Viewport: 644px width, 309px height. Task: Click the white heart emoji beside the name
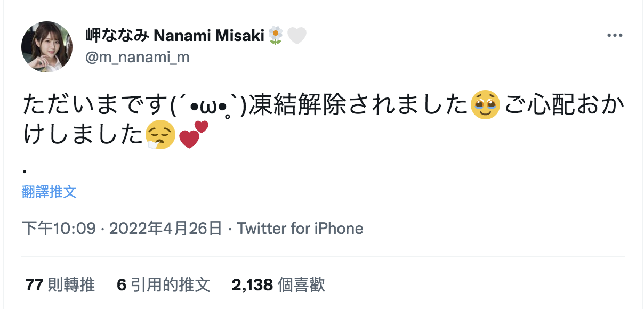(297, 36)
